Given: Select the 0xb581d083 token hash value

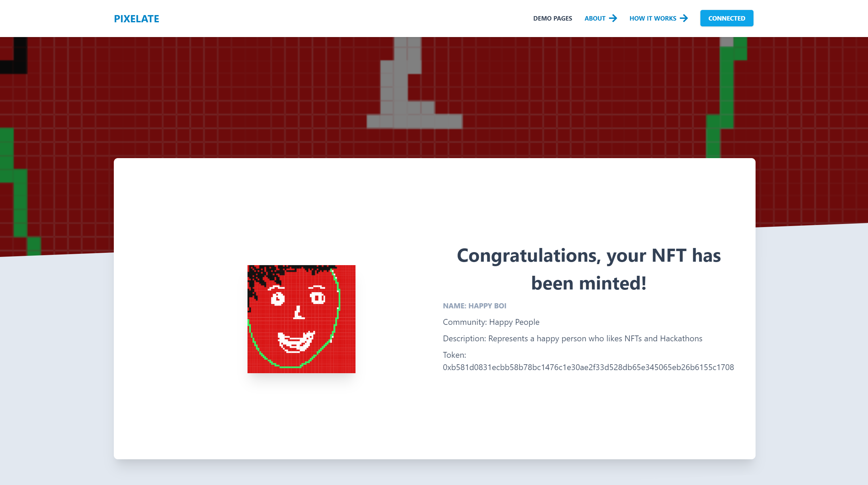Looking at the screenshot, I should (x=588, y=367).
